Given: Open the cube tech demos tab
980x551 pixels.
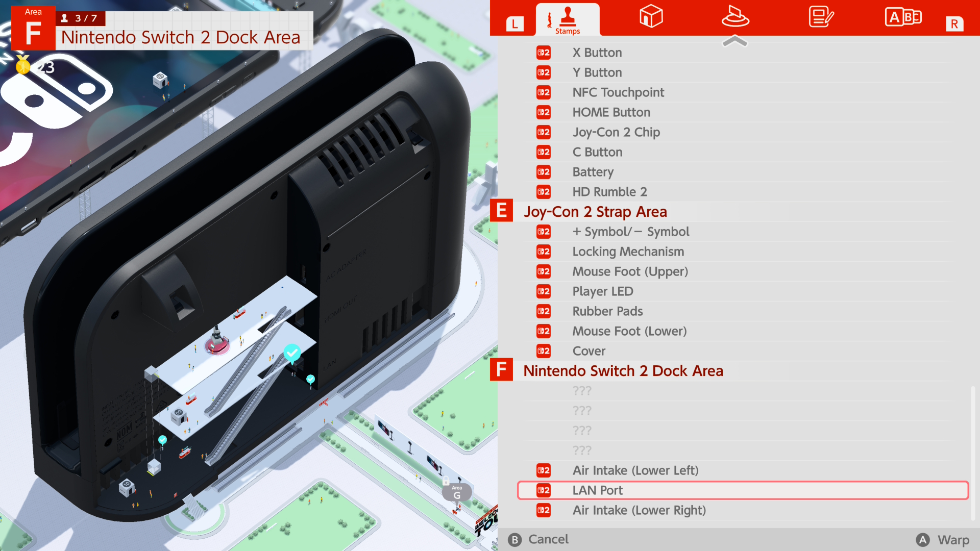Looking at the screenshot, I should click(x=651, y=16).
